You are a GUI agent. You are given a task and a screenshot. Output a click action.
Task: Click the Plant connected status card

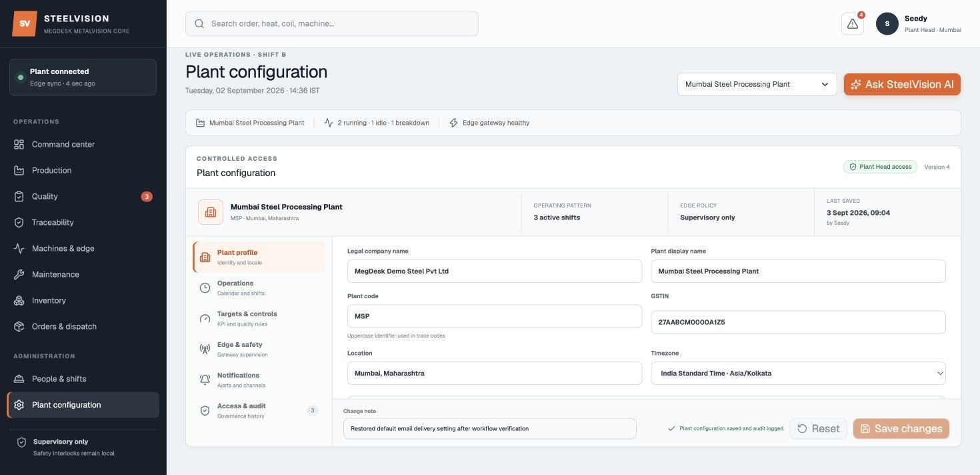83,77
